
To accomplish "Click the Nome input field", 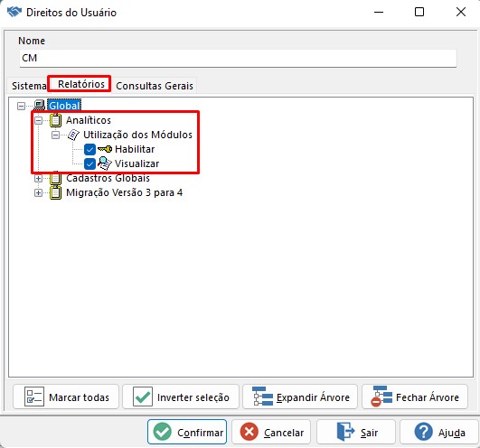I will (238, 58).
